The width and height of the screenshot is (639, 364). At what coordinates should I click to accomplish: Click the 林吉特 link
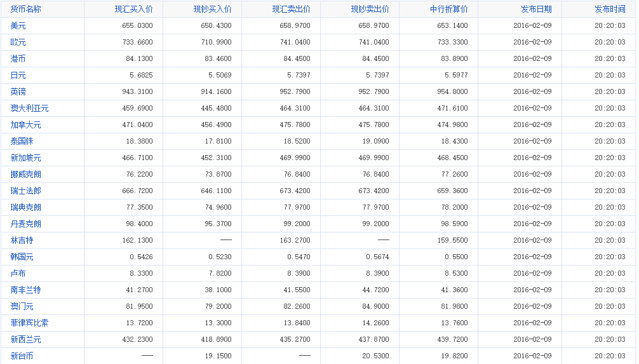[22, 240]
